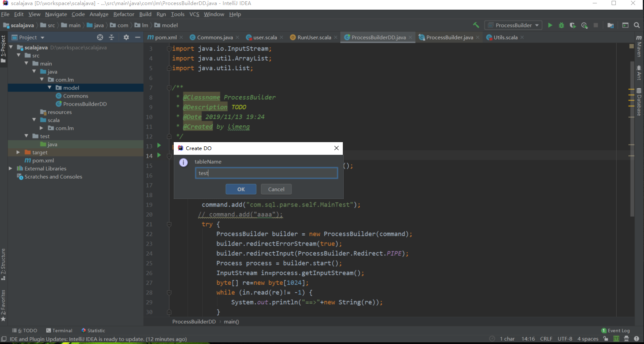Open the Structure tool window
This screenshot has width=644, height=344.
3,265
